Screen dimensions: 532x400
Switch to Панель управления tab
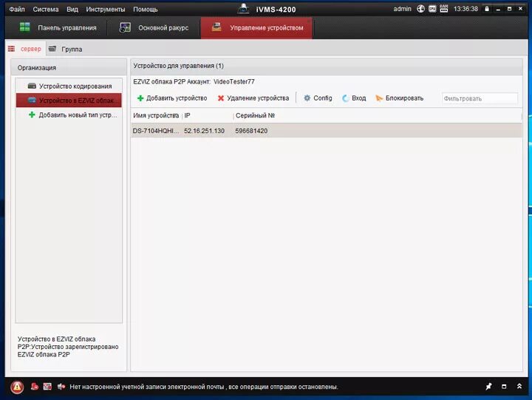point(58,28)
